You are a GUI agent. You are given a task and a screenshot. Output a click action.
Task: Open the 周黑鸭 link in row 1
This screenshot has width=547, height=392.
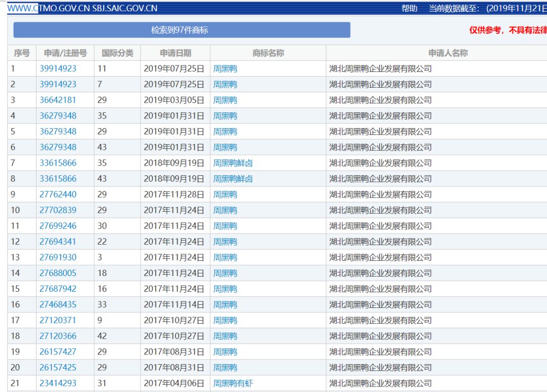[225, 69]
